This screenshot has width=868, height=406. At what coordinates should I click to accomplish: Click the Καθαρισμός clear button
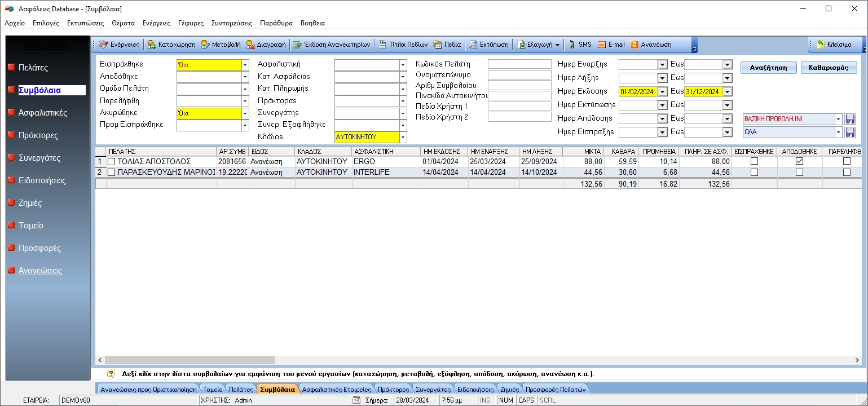827,67
